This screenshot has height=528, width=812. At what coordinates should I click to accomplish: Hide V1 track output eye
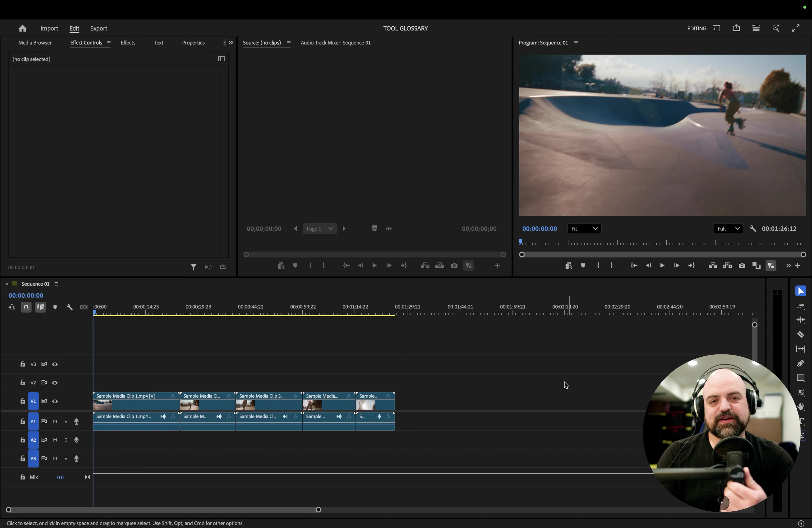pyautogui.click(x=55, y=402)
